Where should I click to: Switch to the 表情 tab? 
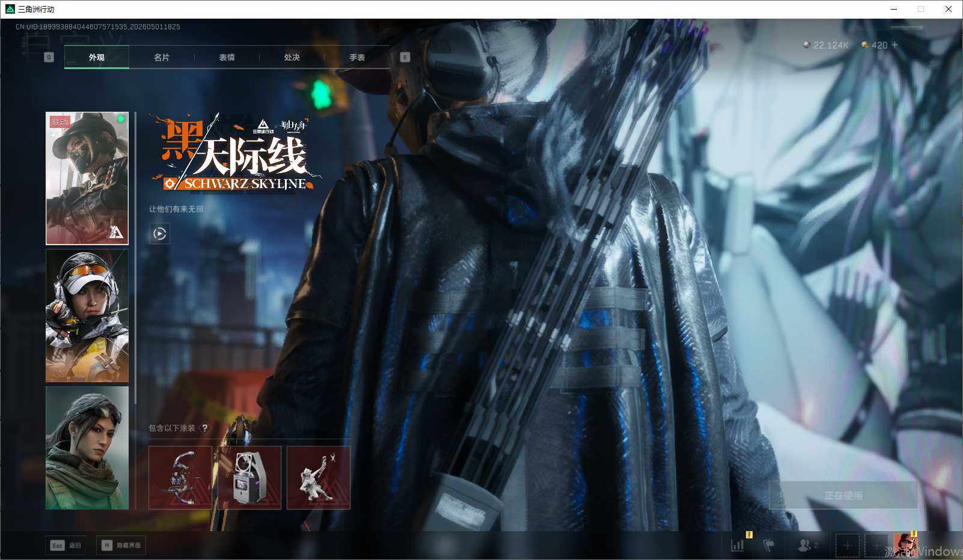227,57
